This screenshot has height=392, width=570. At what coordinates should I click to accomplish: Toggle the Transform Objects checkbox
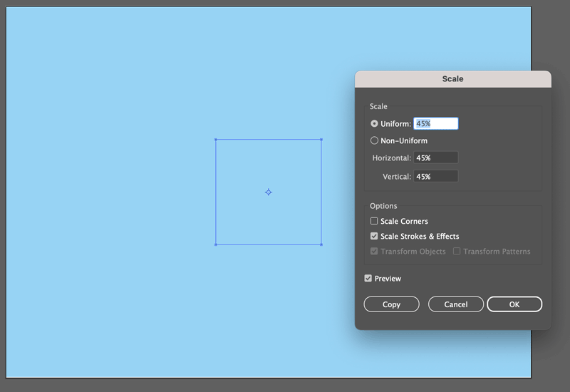coord(373,252)
